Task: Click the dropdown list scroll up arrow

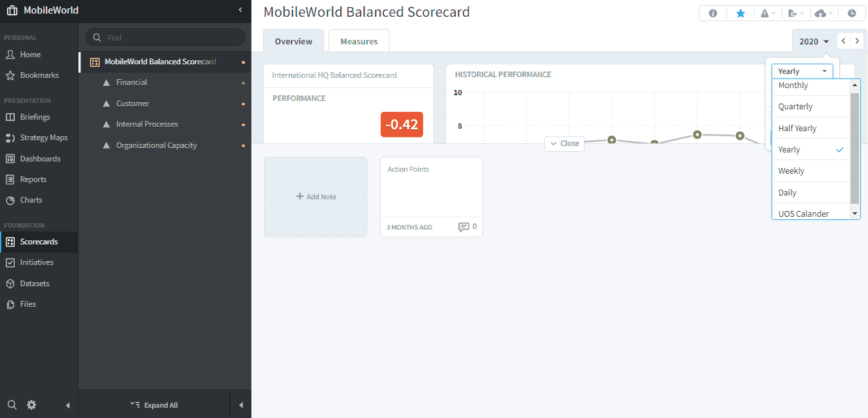Action: (x=854, y=85)
